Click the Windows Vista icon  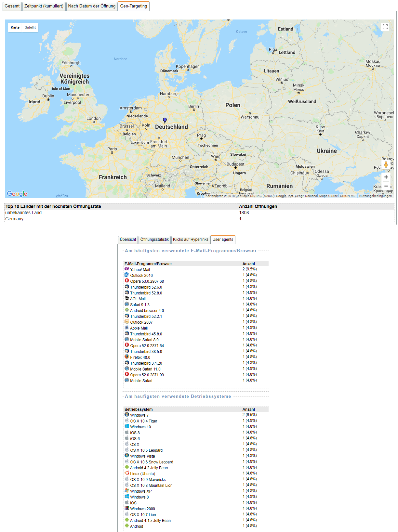tap(127, 456)
